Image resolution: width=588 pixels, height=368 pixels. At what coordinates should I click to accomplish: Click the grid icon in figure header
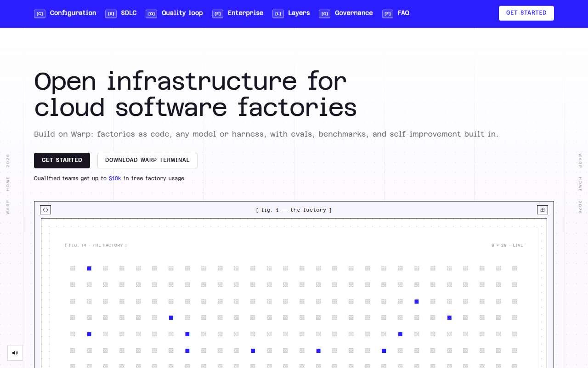[543, 210]
